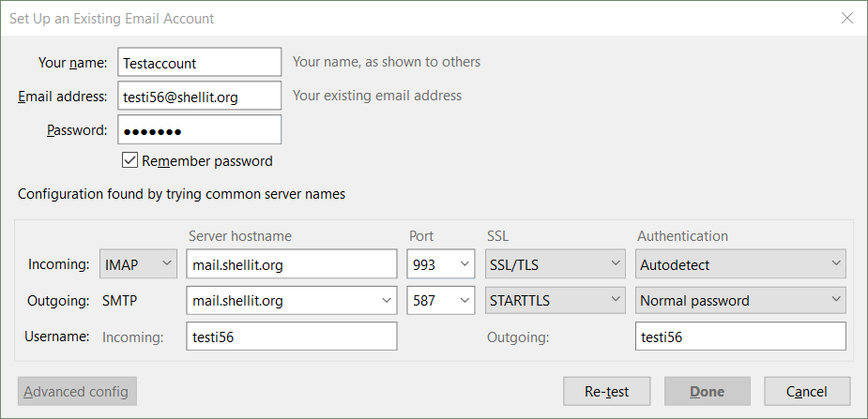
Task: Click the 'Authentication' column header
Action: tap(682, 236)
